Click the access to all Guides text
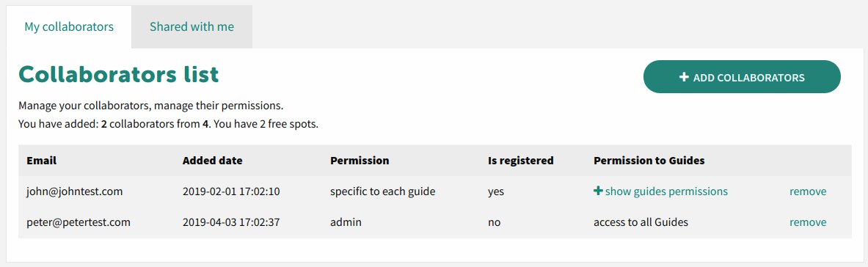This screenshot has width=868, height=267. click(x=641, y=222)
